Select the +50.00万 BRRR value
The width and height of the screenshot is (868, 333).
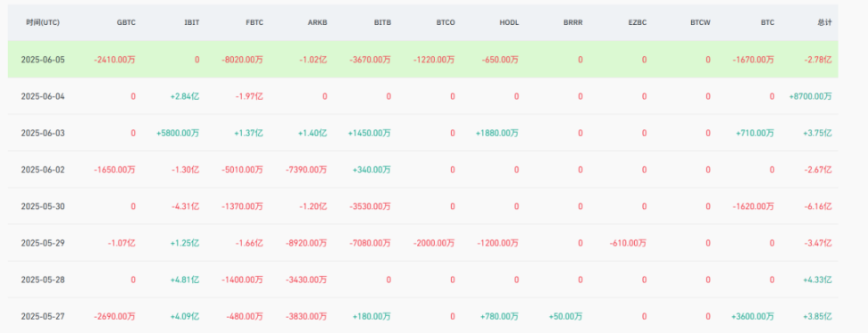click(x=566, y=316)
